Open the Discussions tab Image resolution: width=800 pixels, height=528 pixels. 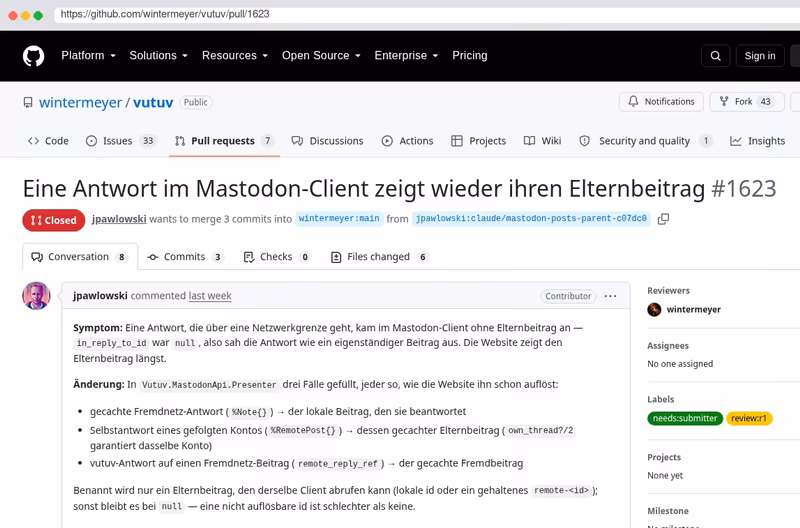pos(327,141)
